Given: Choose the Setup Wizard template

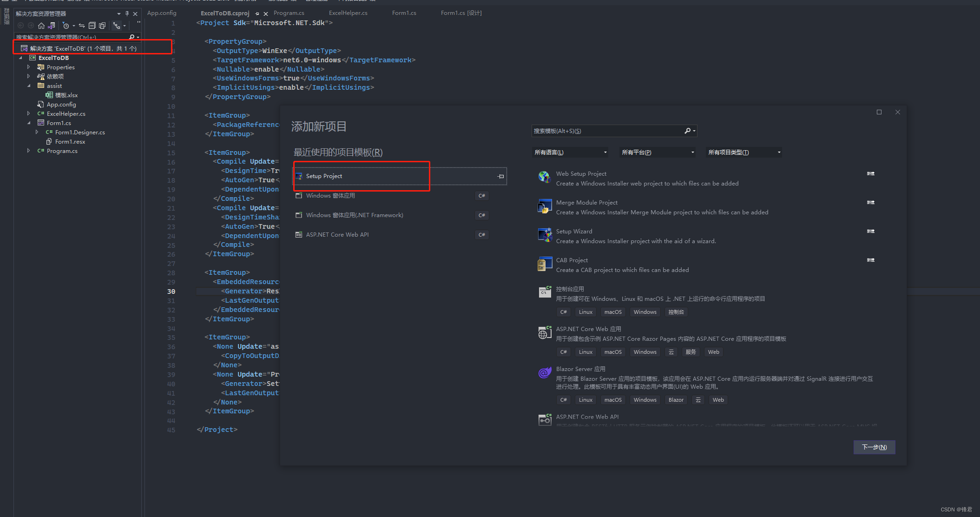Looking at the screenshot, I should pyautogui.click(x=706, y=236).
